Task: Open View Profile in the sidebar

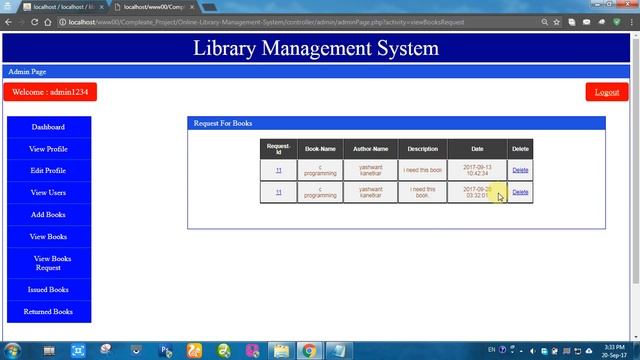Action: point(49,149)
